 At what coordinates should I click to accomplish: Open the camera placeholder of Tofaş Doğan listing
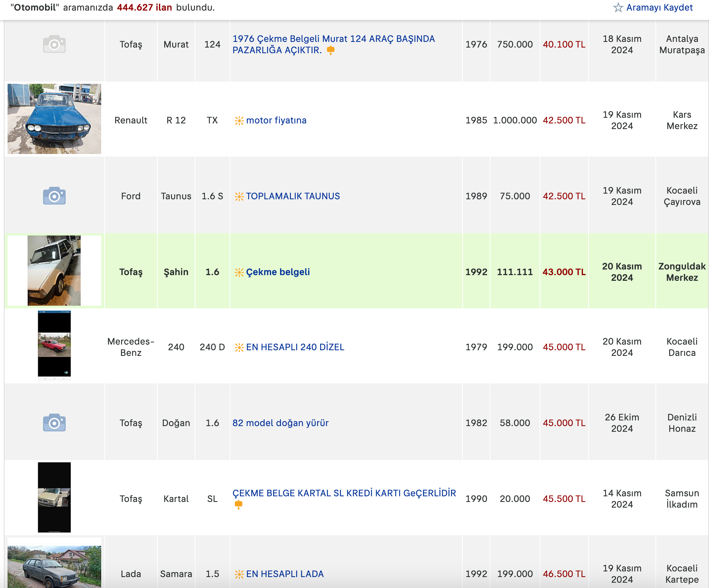[54, 422]
